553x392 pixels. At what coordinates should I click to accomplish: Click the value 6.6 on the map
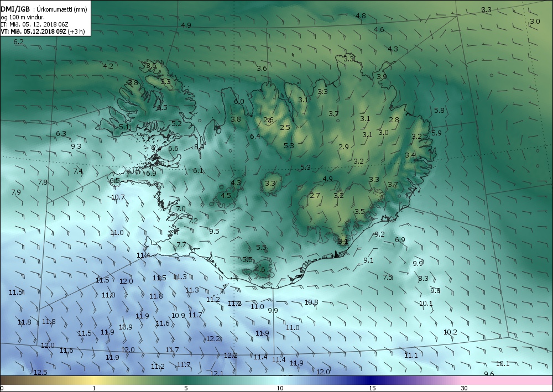pos(173,149)
